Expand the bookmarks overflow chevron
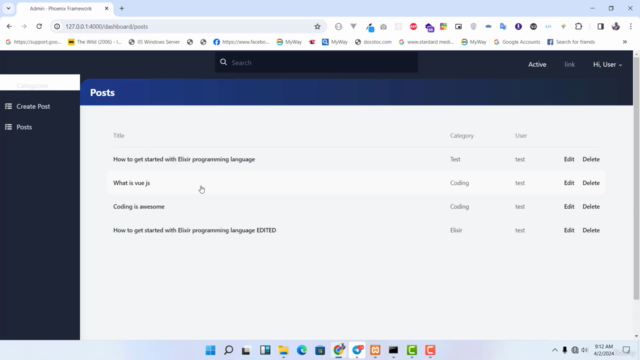 point(624,42)
